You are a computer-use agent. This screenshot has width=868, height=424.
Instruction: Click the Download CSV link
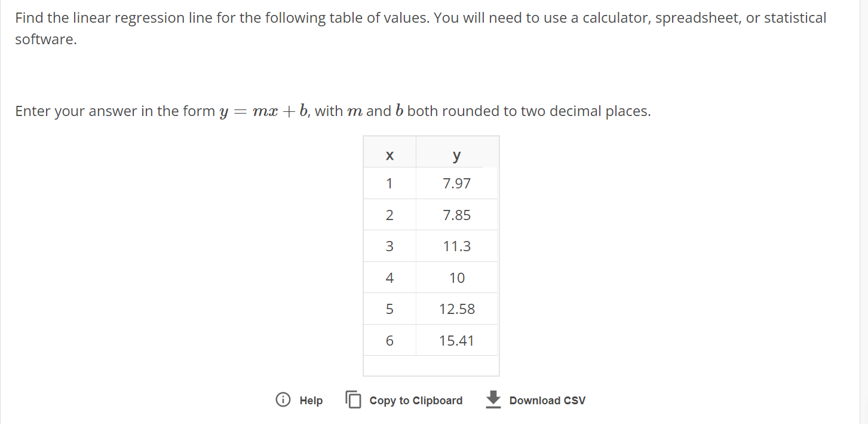pyautogui.click(x=547, y=400)
